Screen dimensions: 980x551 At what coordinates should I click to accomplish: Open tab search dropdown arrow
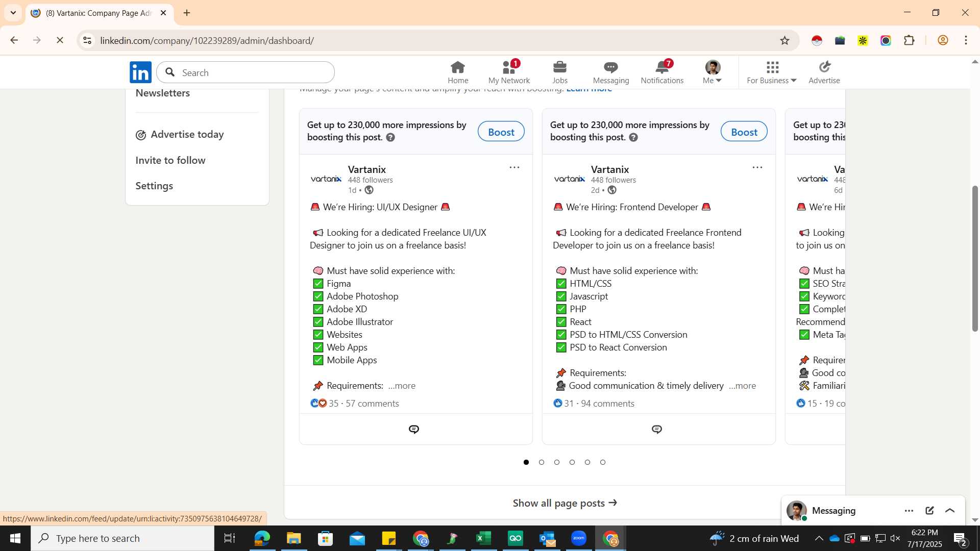(x=13, y=13)
